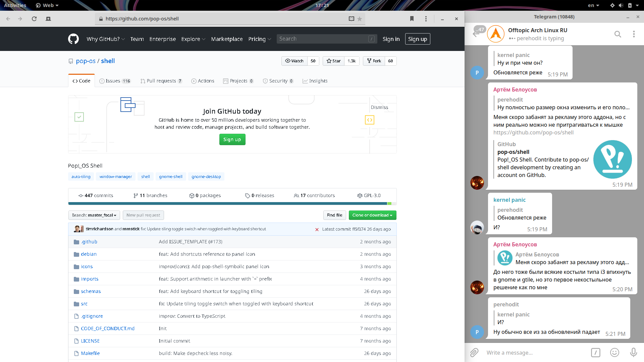
Task: Record a voice message in Telegram
Action: point(633,353)
